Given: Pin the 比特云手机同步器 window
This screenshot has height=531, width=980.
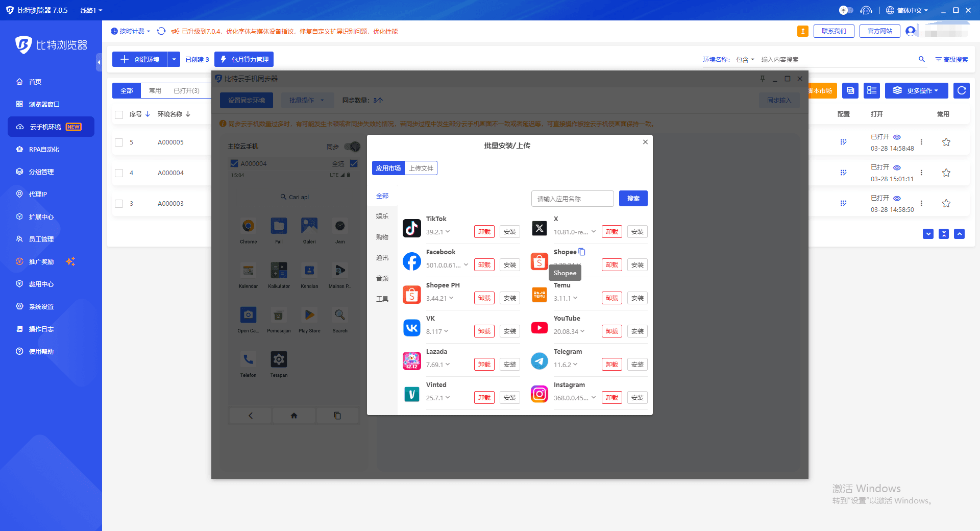Looking at the screenshot, I should (763, 79).
